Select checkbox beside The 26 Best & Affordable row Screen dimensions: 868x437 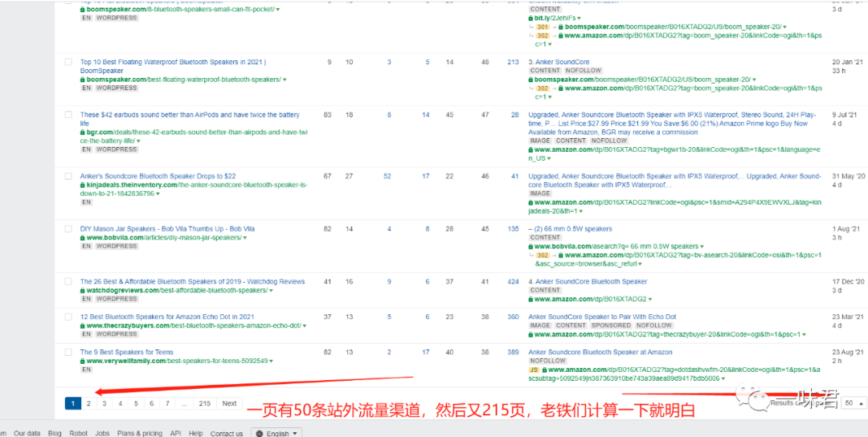point(68,282)
